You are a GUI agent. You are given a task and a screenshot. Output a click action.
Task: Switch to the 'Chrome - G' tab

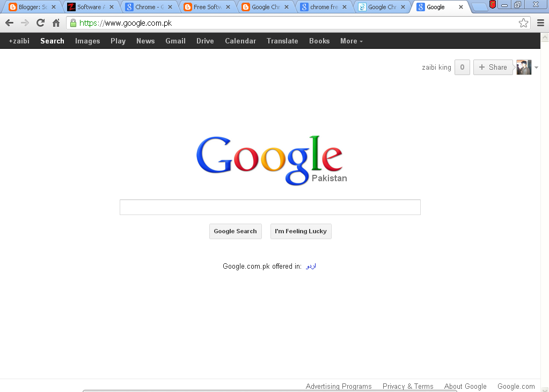tap(149, 7)
